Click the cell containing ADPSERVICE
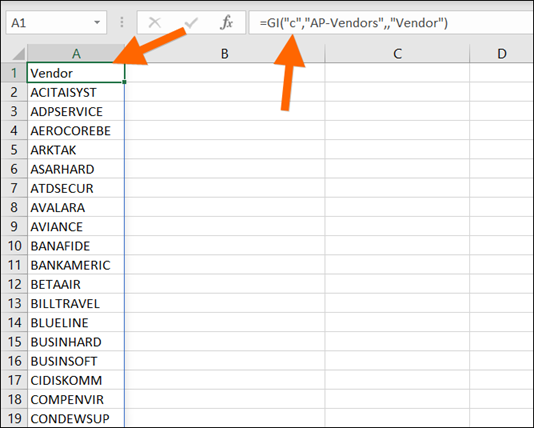534x428 pixels. (76, 111)
